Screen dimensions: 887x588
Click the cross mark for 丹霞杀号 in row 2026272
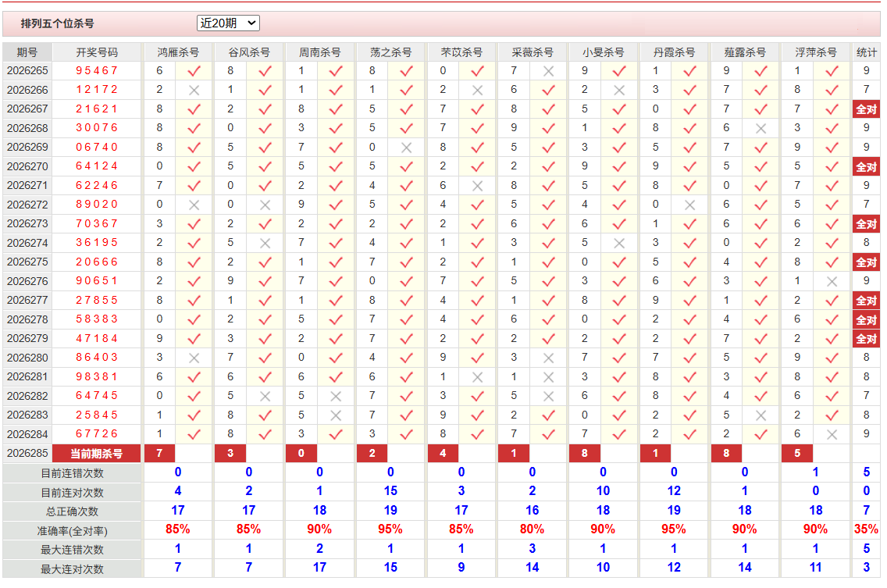689,205
